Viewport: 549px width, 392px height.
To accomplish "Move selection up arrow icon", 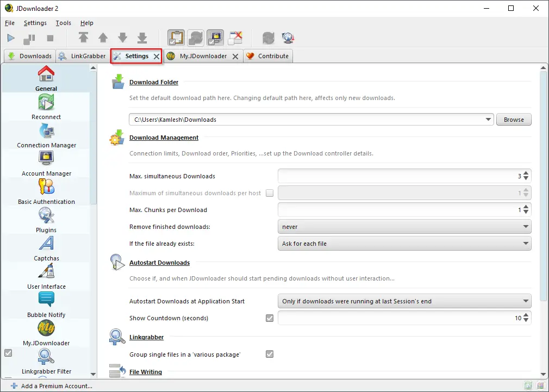I will 103,38.
